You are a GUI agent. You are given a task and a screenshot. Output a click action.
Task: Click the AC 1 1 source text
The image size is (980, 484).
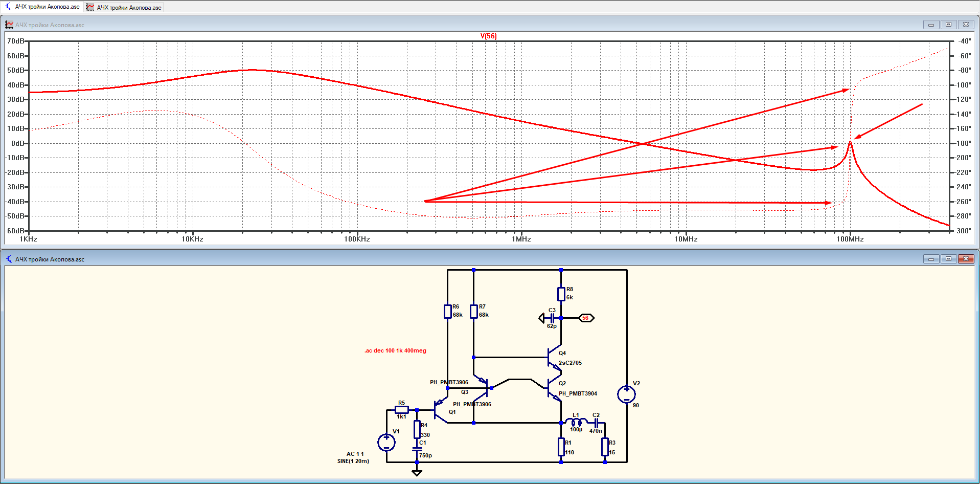[x=355, y=454]
